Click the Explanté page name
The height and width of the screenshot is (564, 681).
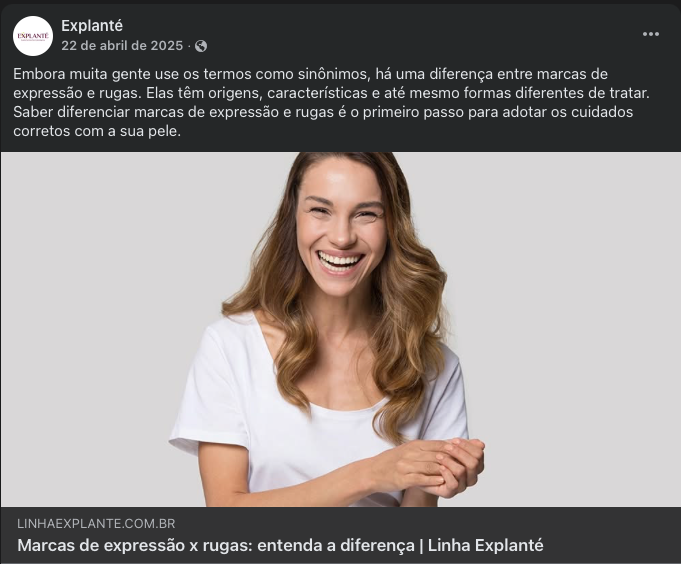click(92, 26)
